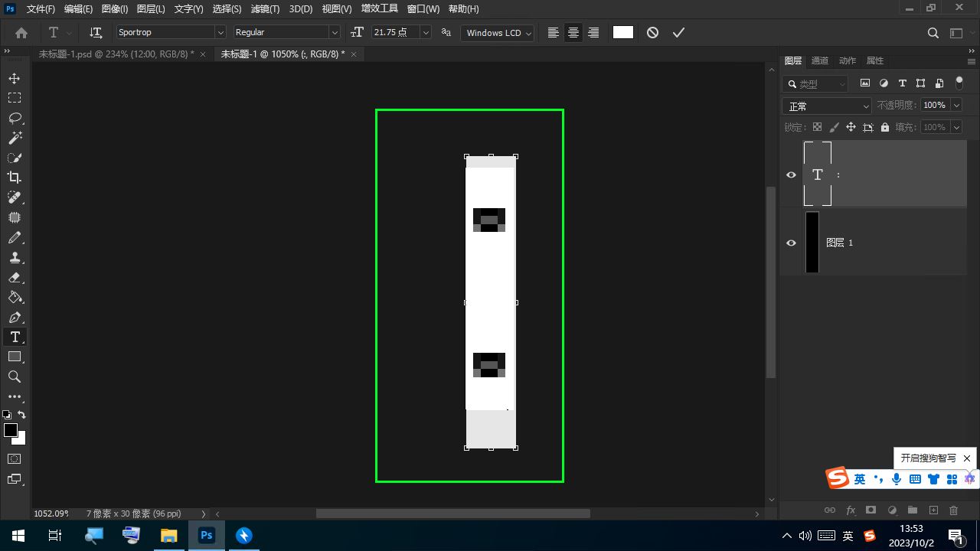The height and width of the screenshot is (551, 980).
Task: Select the Zoom tool
Action: [15, 377]
